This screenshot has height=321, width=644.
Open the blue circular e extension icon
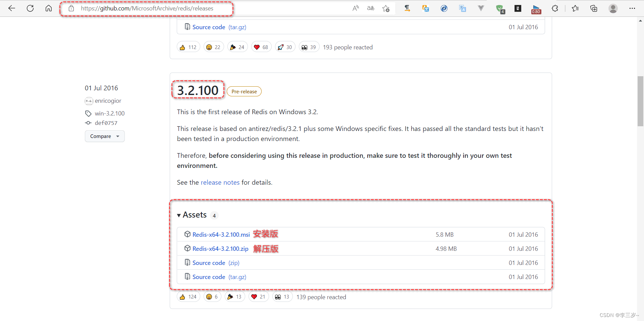[444, 8]
